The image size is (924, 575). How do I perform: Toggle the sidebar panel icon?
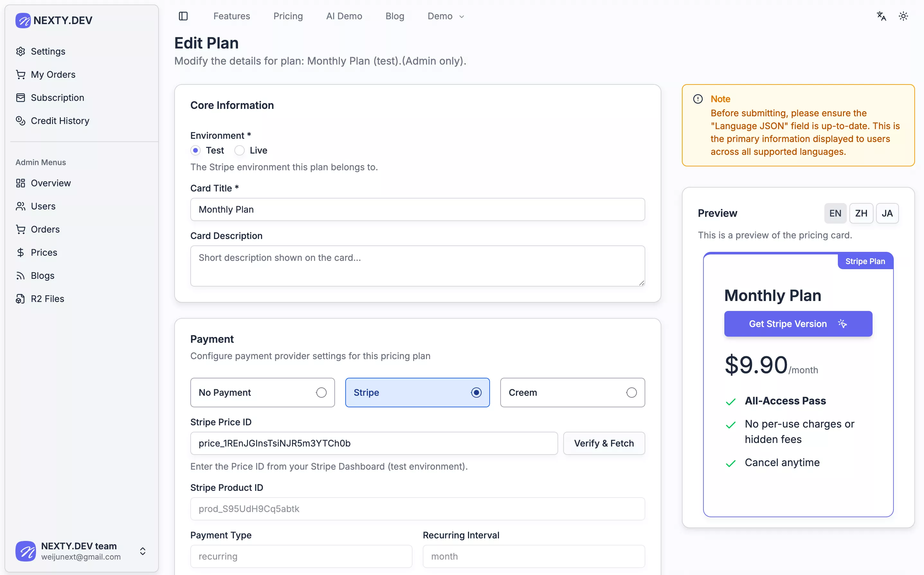point(183,16)
